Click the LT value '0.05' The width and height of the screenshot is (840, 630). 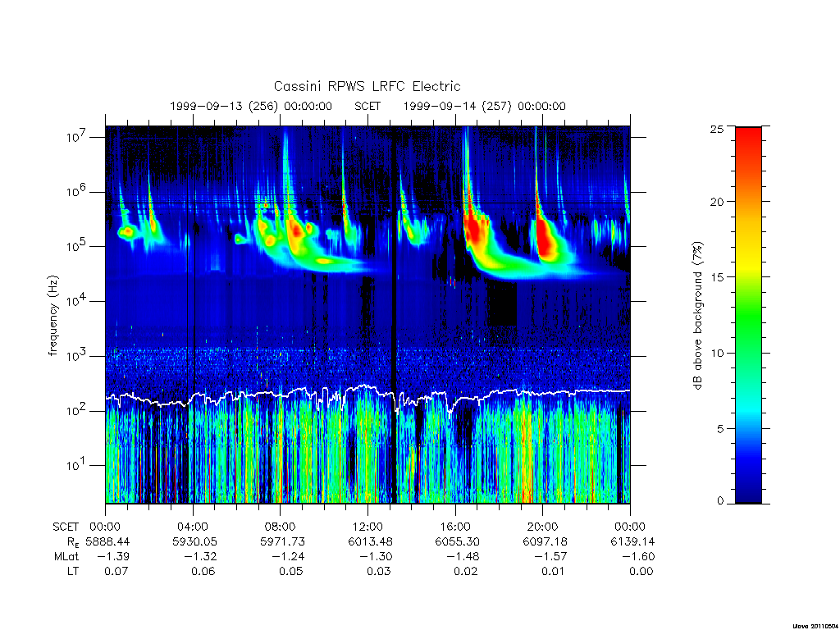tap(291, 571)
